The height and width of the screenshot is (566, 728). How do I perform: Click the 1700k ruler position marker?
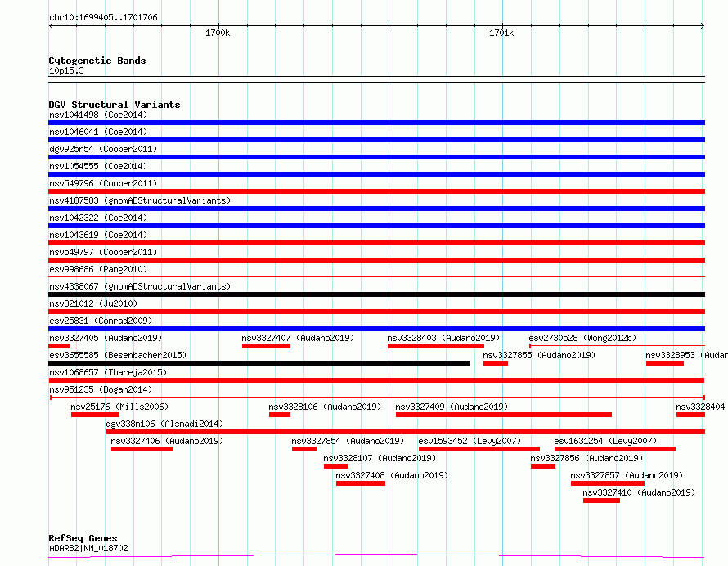(x=218, y=33)
